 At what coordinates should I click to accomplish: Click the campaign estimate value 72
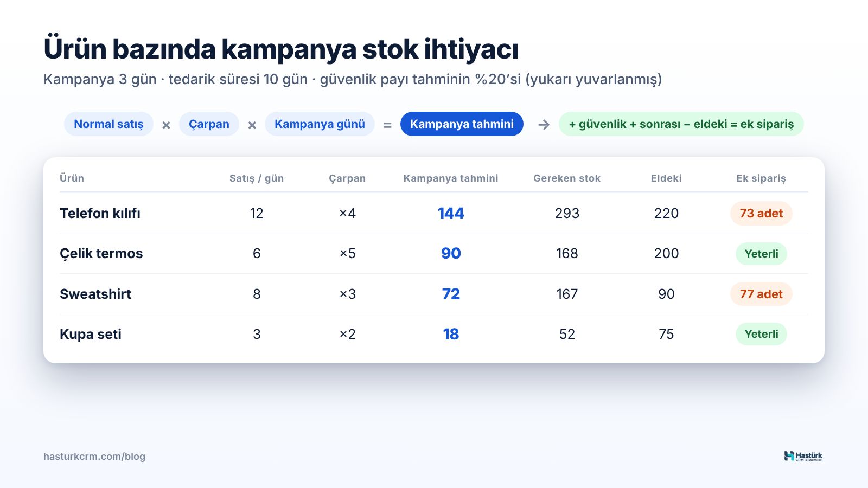coord(451,294)
